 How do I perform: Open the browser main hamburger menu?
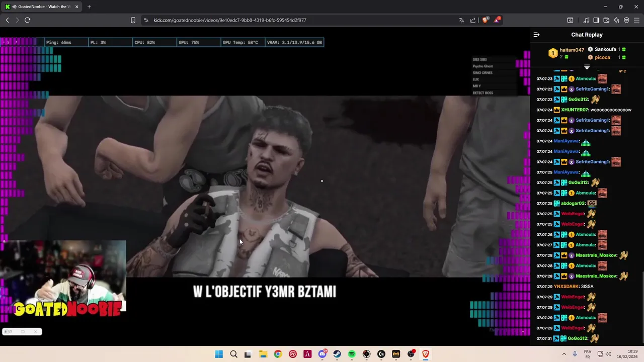(636, 20)
